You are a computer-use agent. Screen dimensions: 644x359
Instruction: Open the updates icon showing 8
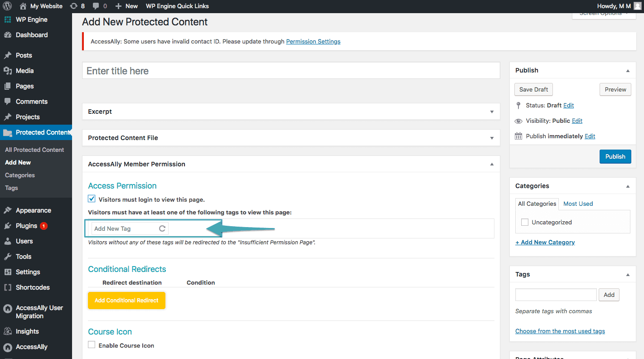click(x=74, y=6)
